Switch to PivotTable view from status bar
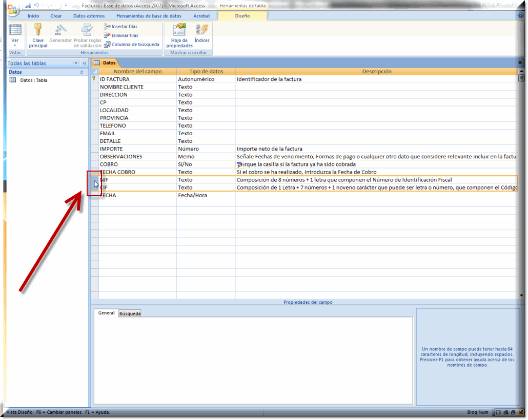Viewport: 528px width, 420px height. tap(505, 412)
